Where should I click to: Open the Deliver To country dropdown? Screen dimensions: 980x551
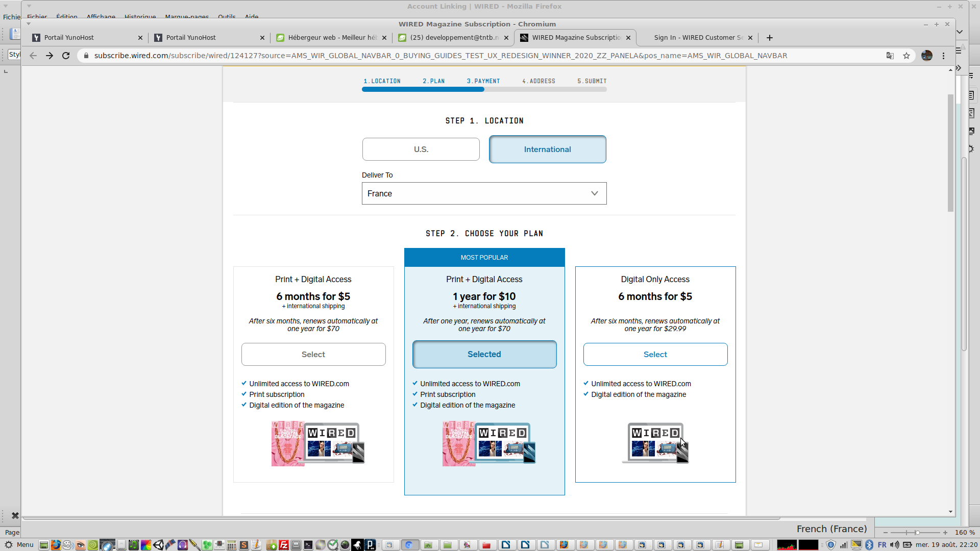click(x=484, y=194)
